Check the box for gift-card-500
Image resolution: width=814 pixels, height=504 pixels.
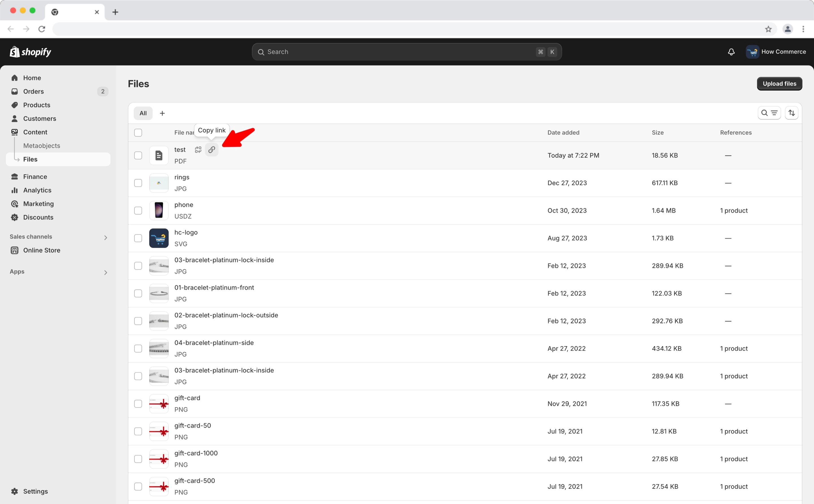point(138,487)
